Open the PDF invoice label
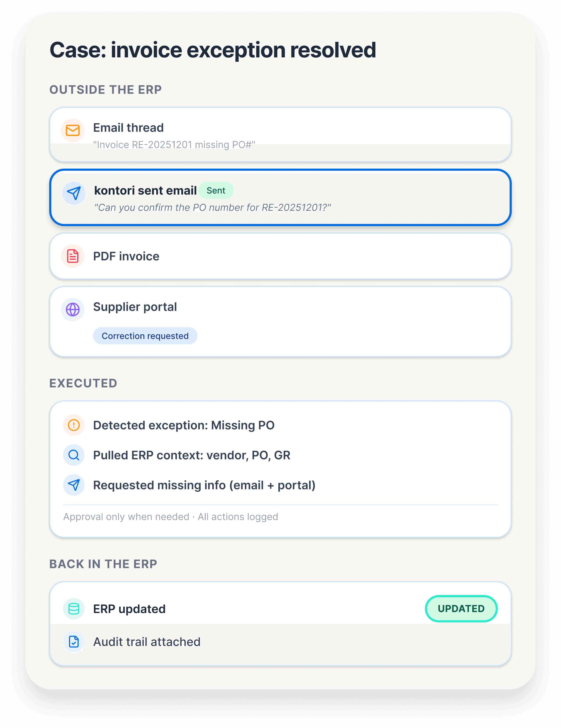Image resolution: width=561 pixels, height=728 pixels. pos(126,256)
